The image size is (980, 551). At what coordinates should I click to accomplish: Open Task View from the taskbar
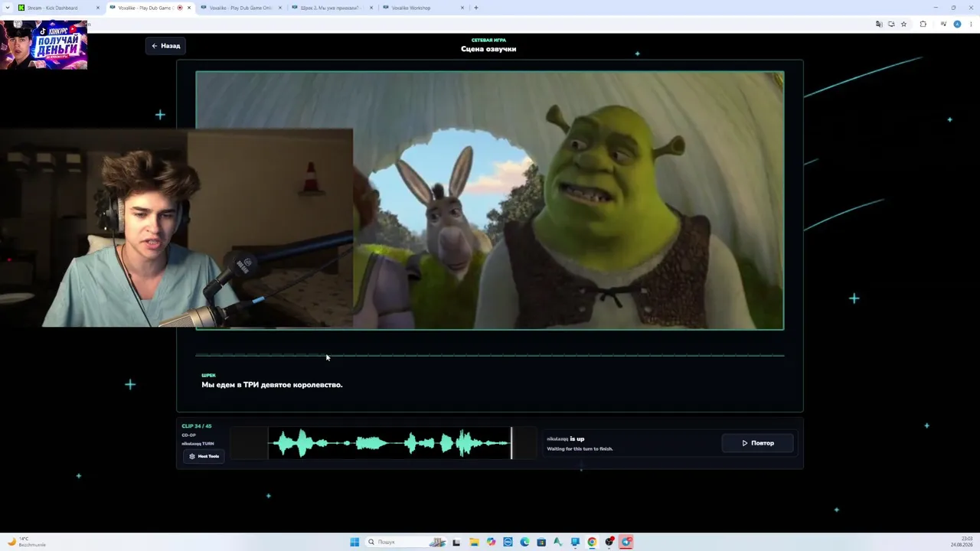coord(457,542)
